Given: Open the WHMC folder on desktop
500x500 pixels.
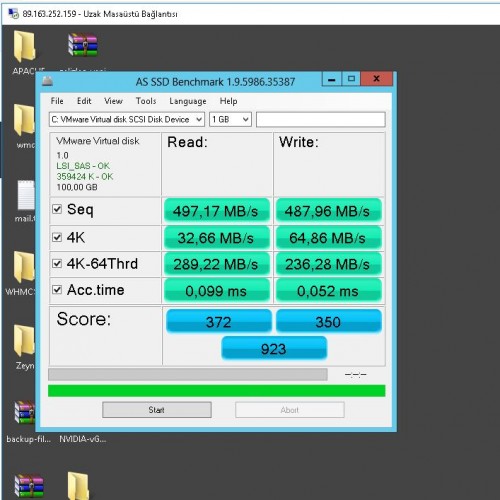Looking at the screenshot, I should pos(24,267).
